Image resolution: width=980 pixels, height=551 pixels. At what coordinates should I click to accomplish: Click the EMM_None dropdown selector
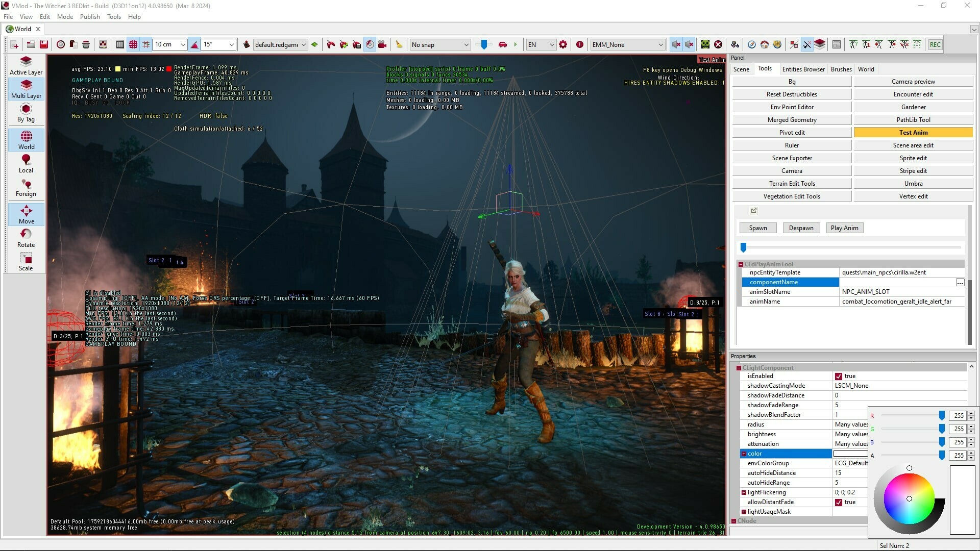tap(625, 44)
